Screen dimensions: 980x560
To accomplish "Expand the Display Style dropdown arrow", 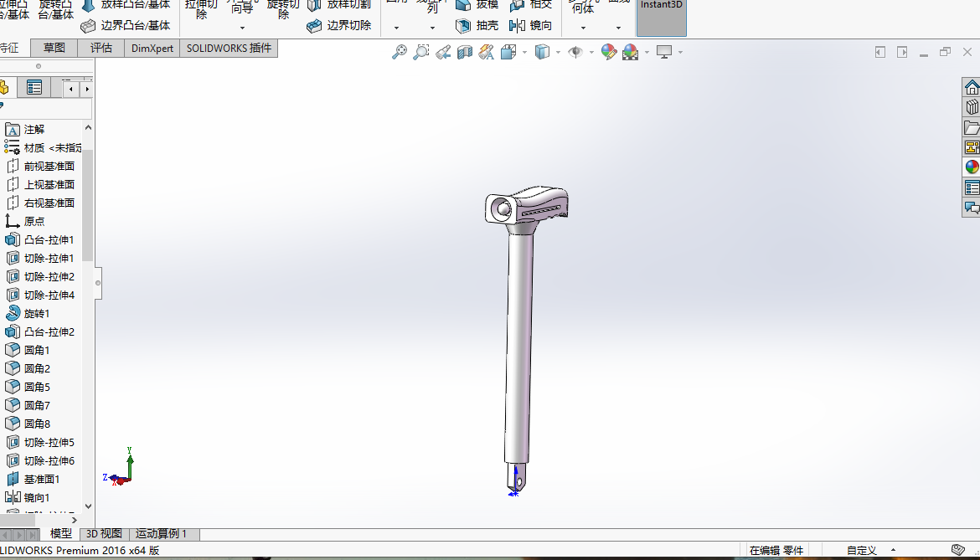I will pyautogui.click(x=558, y=52).
